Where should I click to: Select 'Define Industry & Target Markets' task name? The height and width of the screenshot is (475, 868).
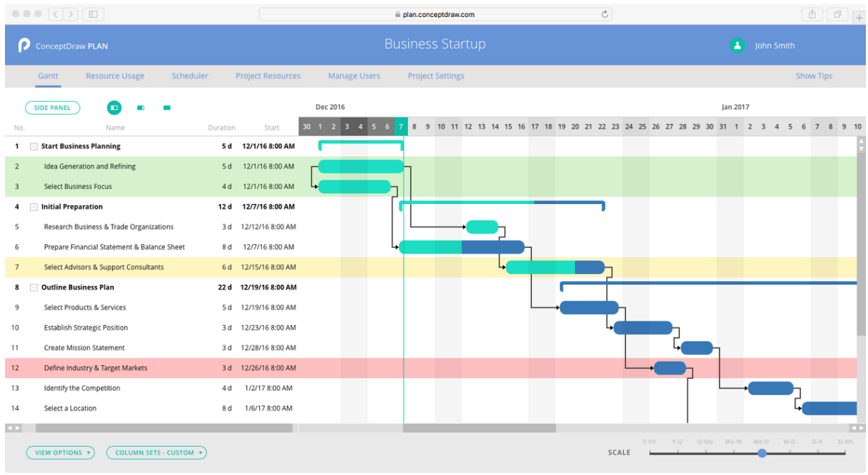[96, 368]
